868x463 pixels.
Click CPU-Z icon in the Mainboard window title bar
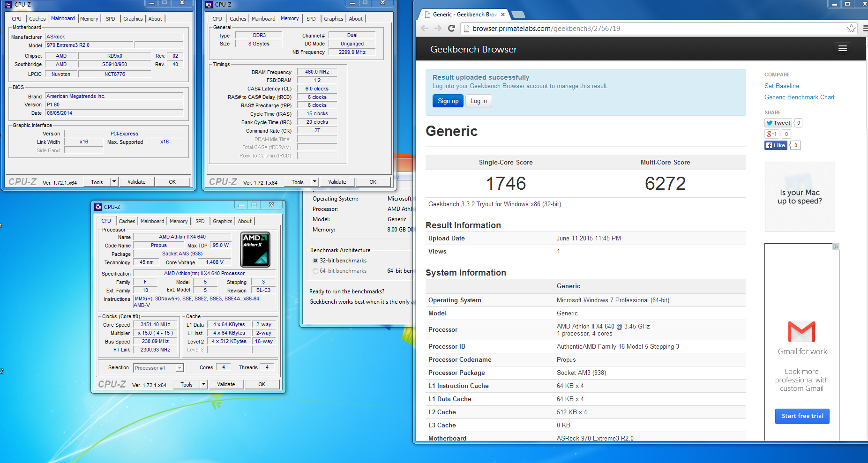coord(8,4)
